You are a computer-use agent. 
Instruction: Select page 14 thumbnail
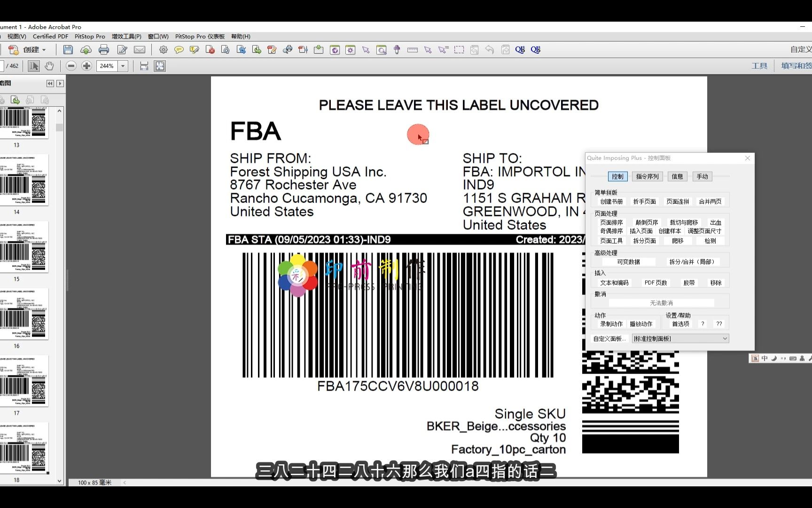[23, 180]
